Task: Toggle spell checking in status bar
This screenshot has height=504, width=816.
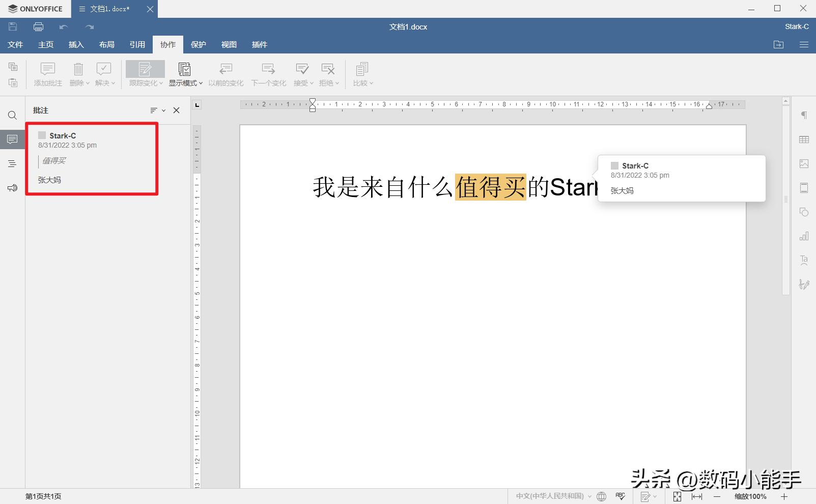Action: tap(620, 496)
